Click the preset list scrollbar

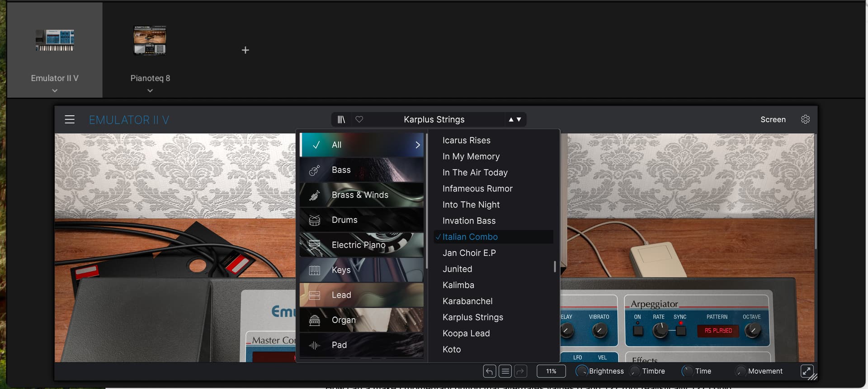[555, 267]
